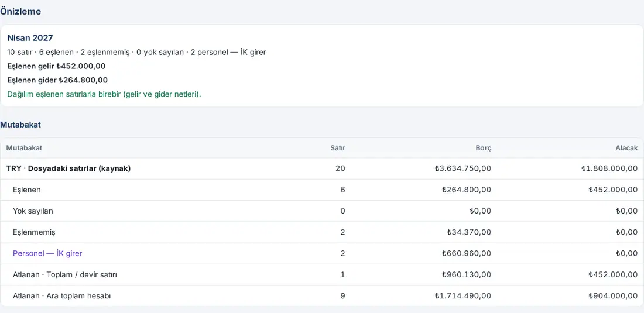Click the Ara toplam row debit ₺1.714.490,00

click(x=463, y=296)
